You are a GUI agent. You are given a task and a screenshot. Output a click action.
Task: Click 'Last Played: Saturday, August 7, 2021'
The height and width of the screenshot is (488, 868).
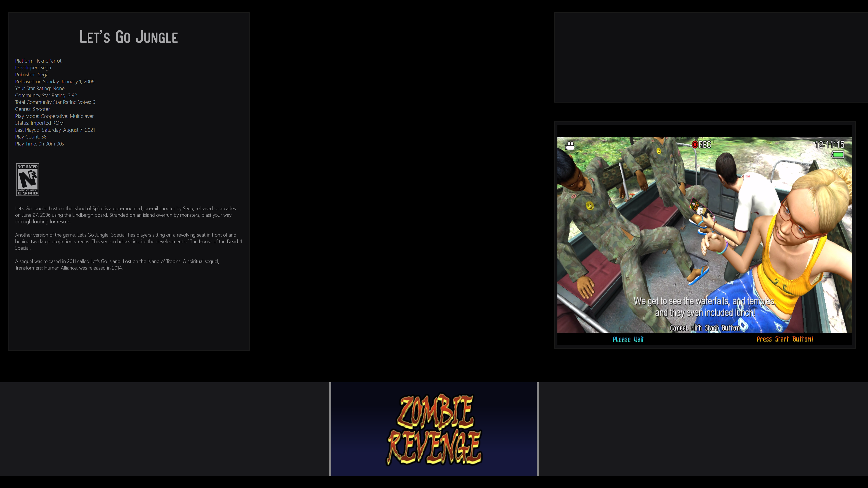55,130
